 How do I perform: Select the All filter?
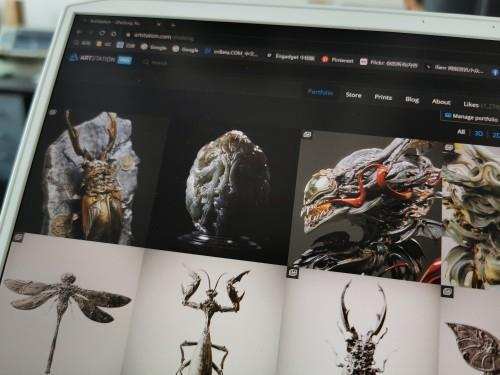(x=461, y=132)
